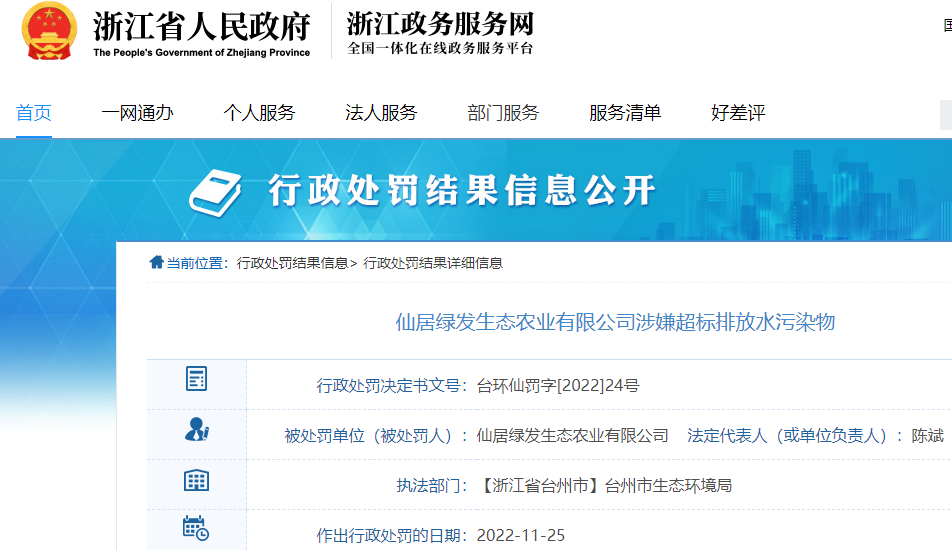Open 行政处罚结果信息 breadcrumb link

(x=292, y=263)
